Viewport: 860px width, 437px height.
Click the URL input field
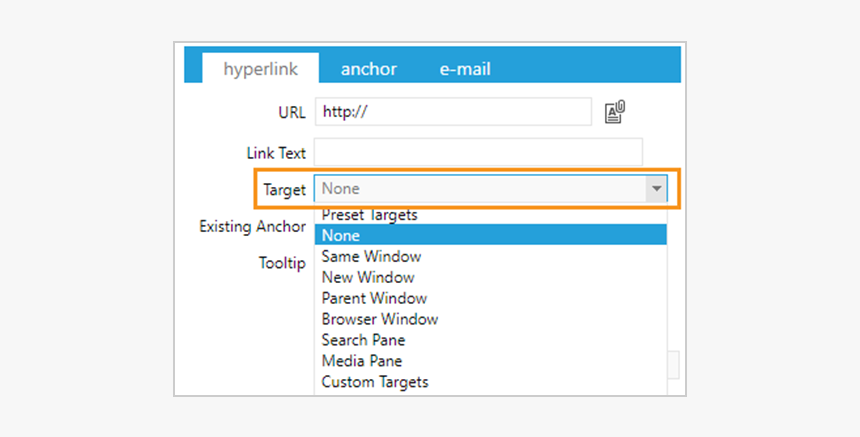(x=453, y=112)
